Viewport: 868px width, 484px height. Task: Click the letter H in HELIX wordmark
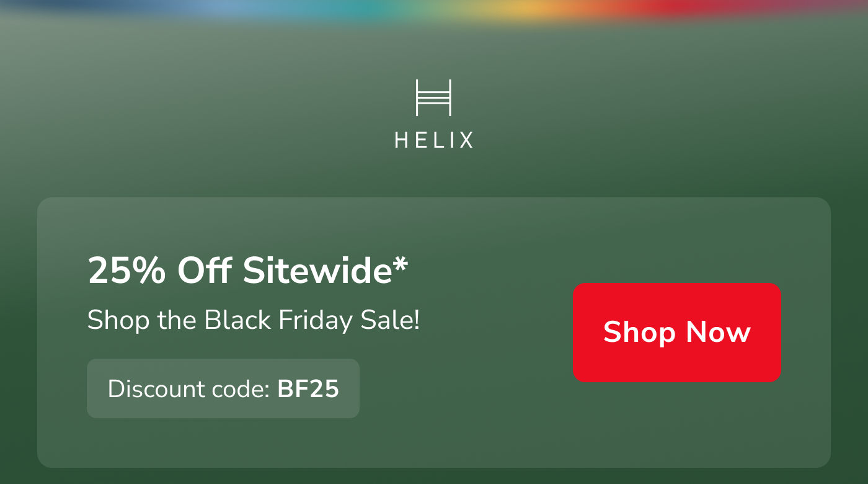[401, 140]
